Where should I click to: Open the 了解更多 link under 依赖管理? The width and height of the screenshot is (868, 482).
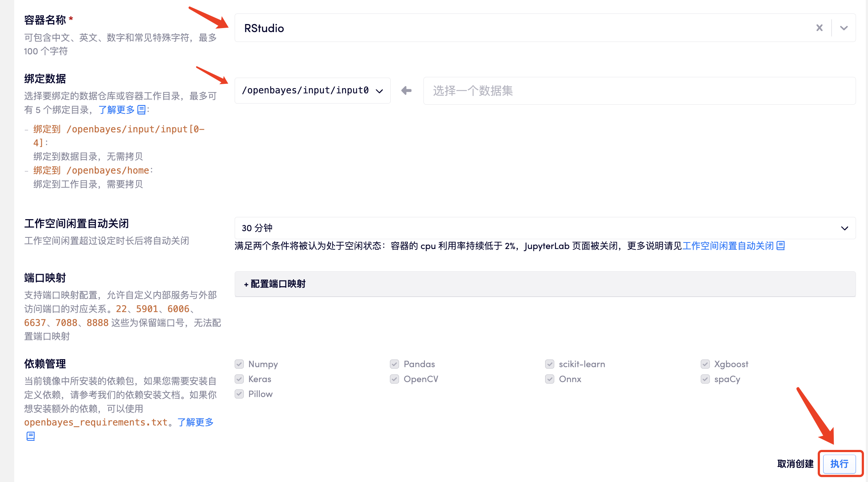pos(195,422)
